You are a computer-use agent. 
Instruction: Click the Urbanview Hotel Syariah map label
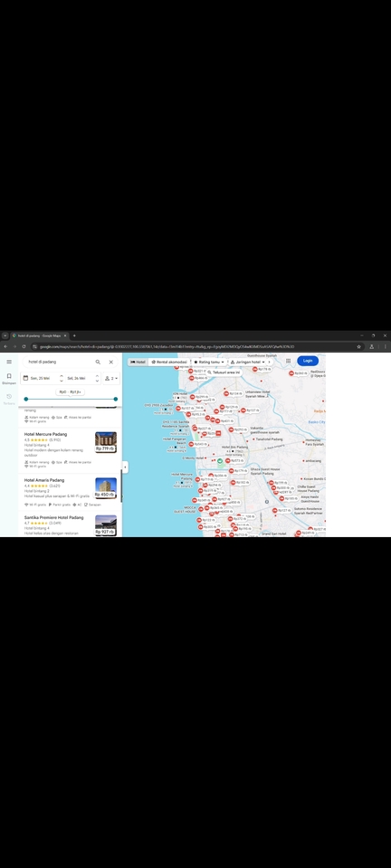[257, 393]
